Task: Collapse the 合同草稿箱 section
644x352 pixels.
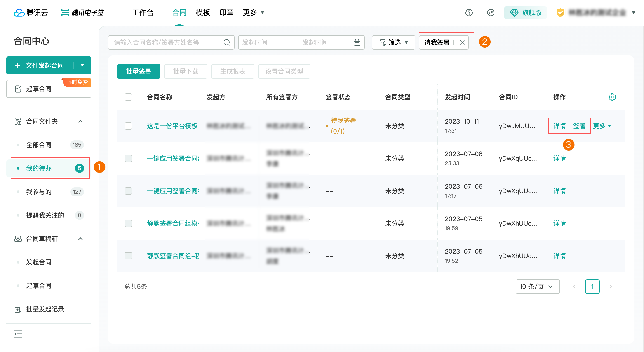Action: coord(80,239)
